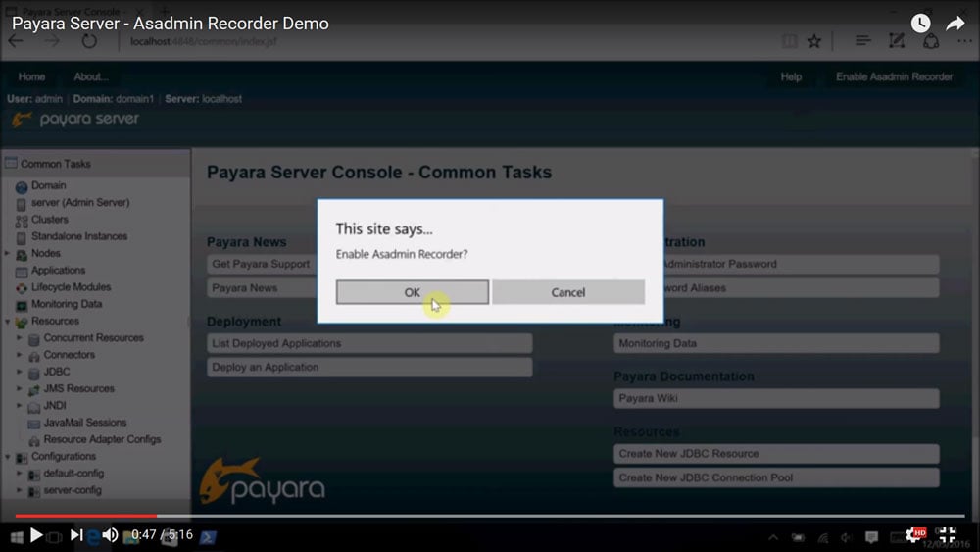The image size is (980, 552).
Task: Click Cancel in the dialog
Action: click(x=568, y=292)
